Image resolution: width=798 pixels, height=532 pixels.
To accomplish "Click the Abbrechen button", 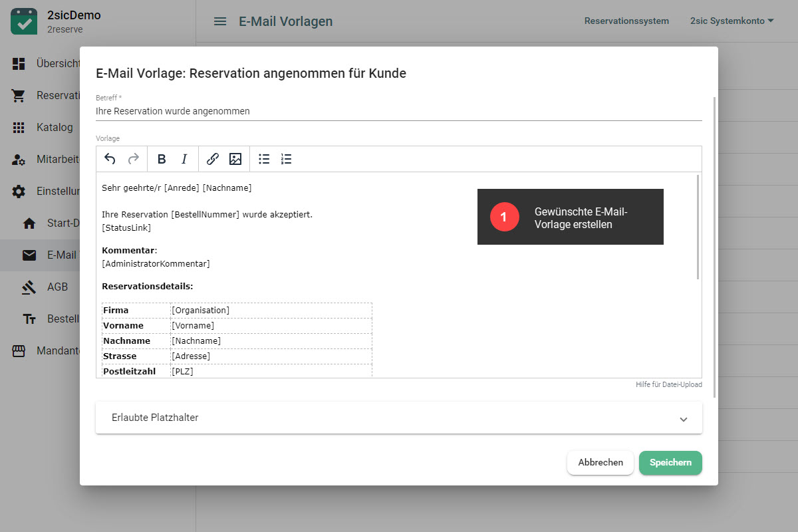I will pyautogui.click(x=600, y=463).
